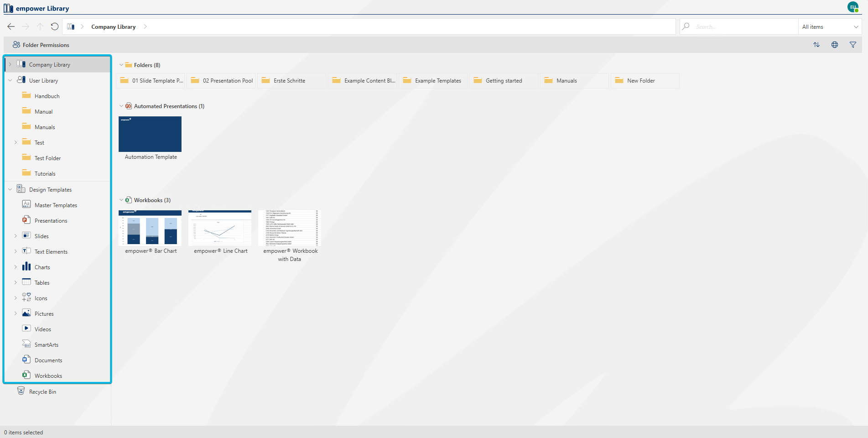
Task: Click the User Library icon
Action: (21, 80)
